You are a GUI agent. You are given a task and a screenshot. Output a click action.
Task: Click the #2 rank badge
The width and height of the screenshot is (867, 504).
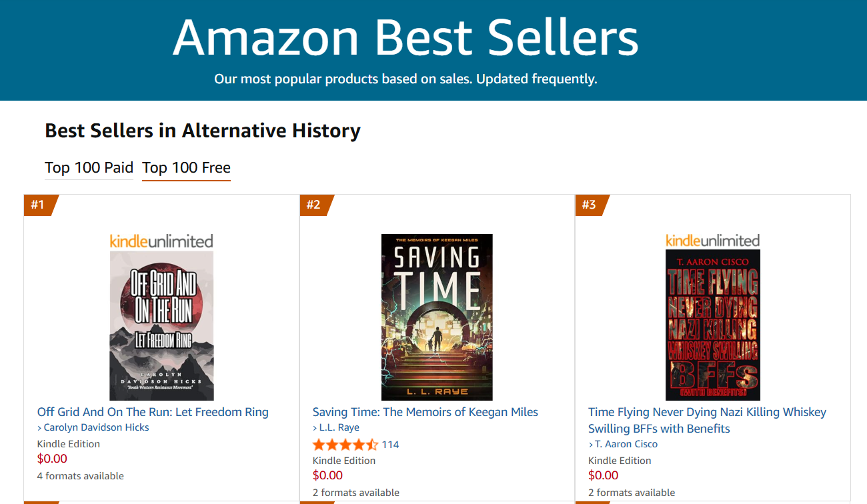coord(313,205)
